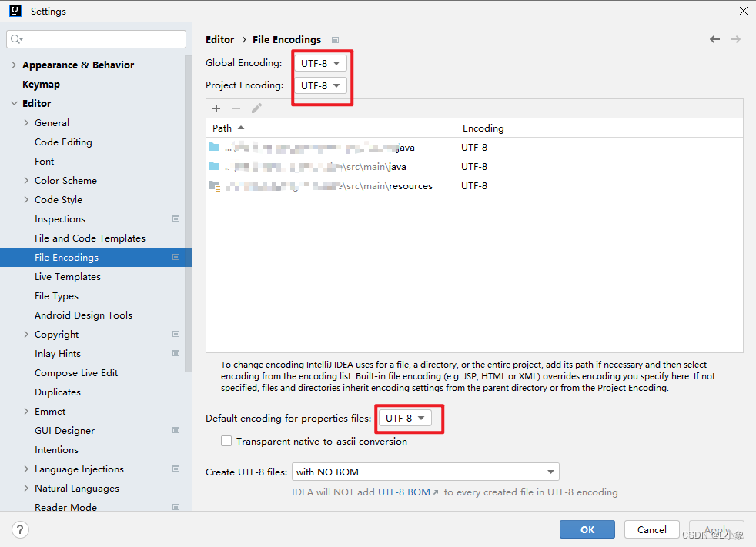Screen dimensions: 756x547
Task: Open Duplicates settings page
Action: tap(58, 392)
